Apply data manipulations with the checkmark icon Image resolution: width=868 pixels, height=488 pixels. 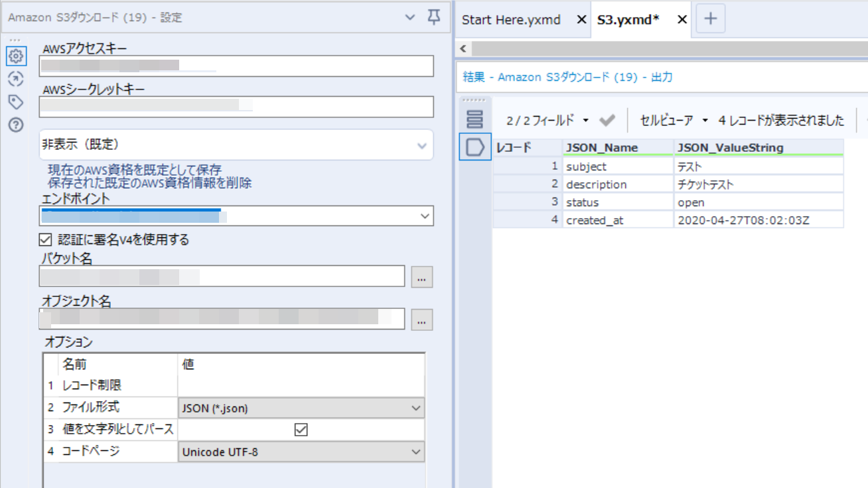(x=608, y=120)
